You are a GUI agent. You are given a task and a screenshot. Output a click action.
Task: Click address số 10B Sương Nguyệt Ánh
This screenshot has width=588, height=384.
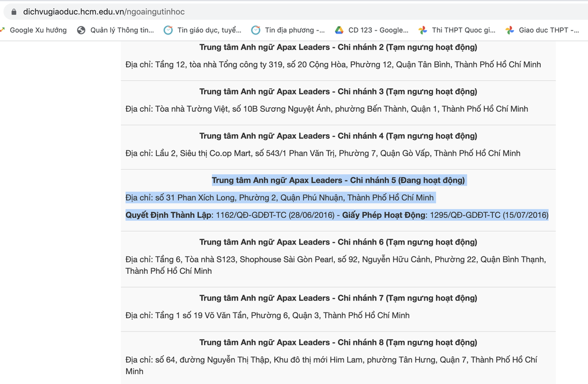[x=327, y=109]
